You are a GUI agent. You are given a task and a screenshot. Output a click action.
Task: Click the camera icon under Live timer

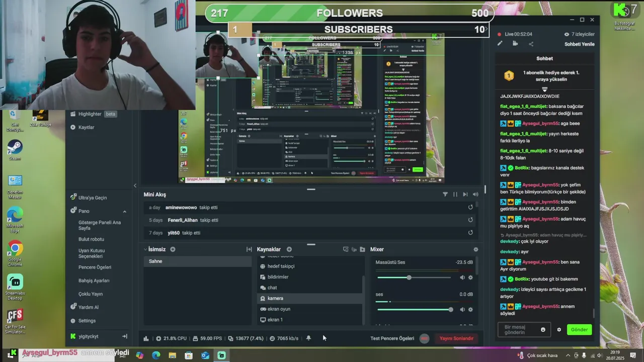(515, 44)
